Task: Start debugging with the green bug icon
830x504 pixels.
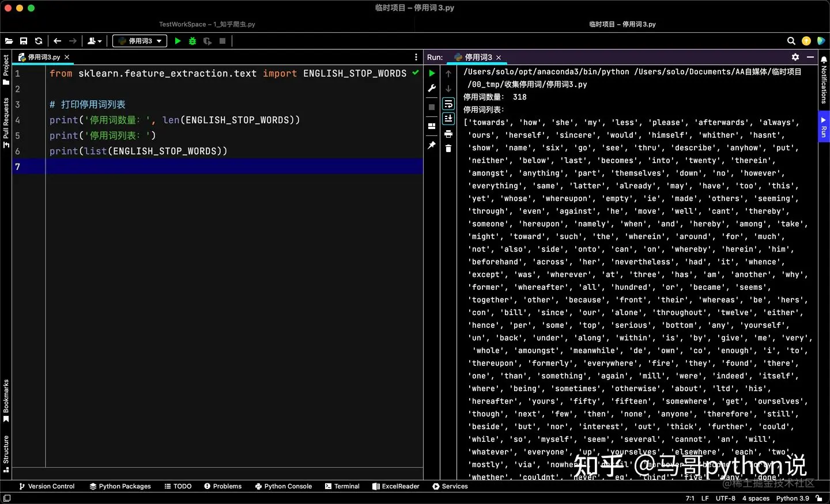Action: (x=193, y=41)
